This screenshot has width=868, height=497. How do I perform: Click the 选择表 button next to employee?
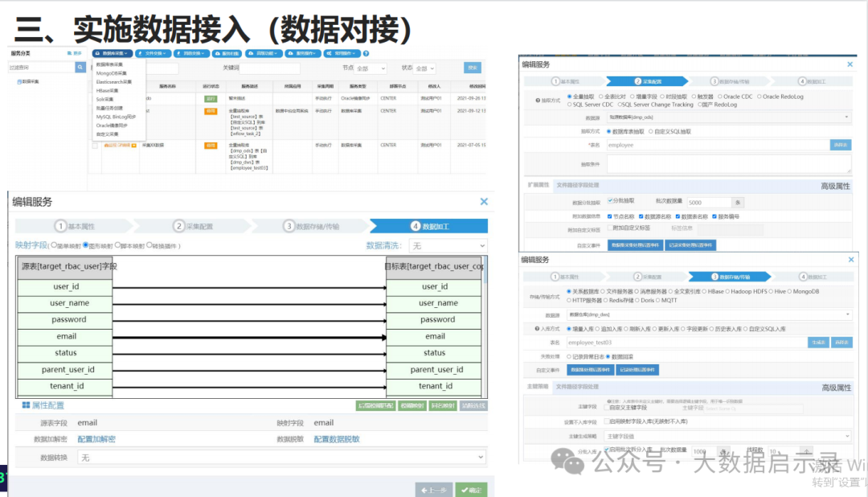(841, 146)
